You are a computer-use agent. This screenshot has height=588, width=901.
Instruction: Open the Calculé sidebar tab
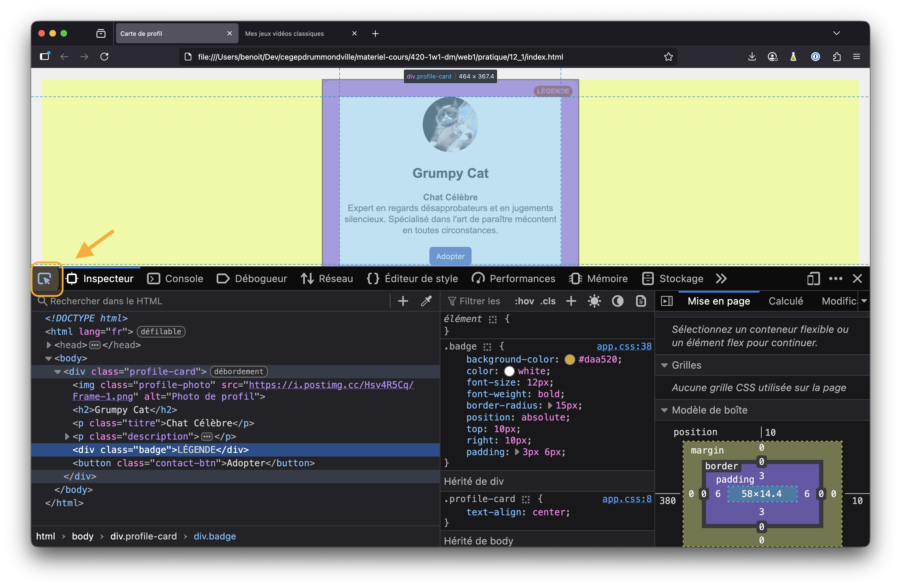(786, 301)
